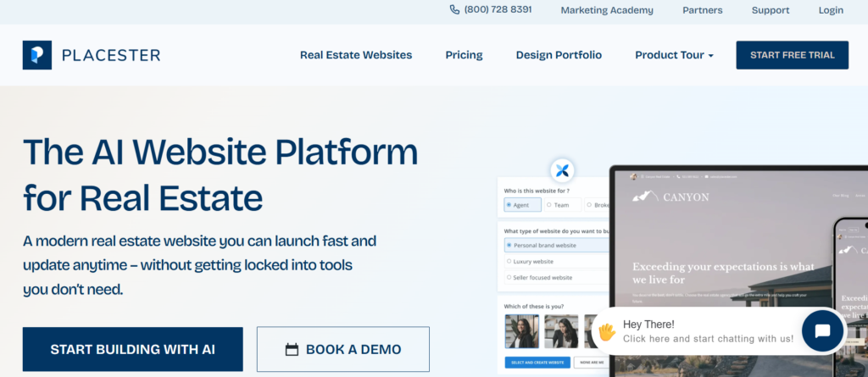Click the Start Free Trial button

(793, 55)
